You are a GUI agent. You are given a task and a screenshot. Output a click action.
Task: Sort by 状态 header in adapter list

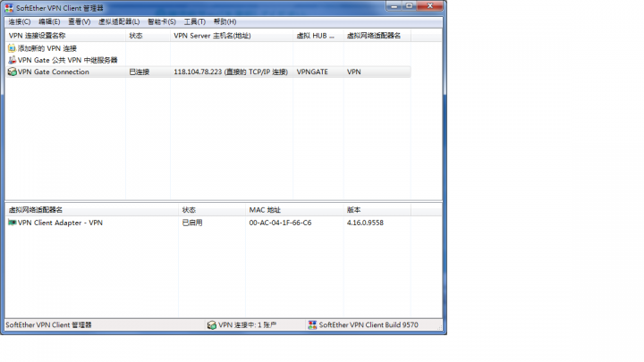click(x=212, y=210)
